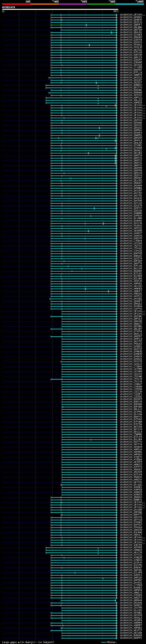146x644 pixels.
Task: Select the UniRef100_Q6RJZ3 label
Action: click(131, 57)
